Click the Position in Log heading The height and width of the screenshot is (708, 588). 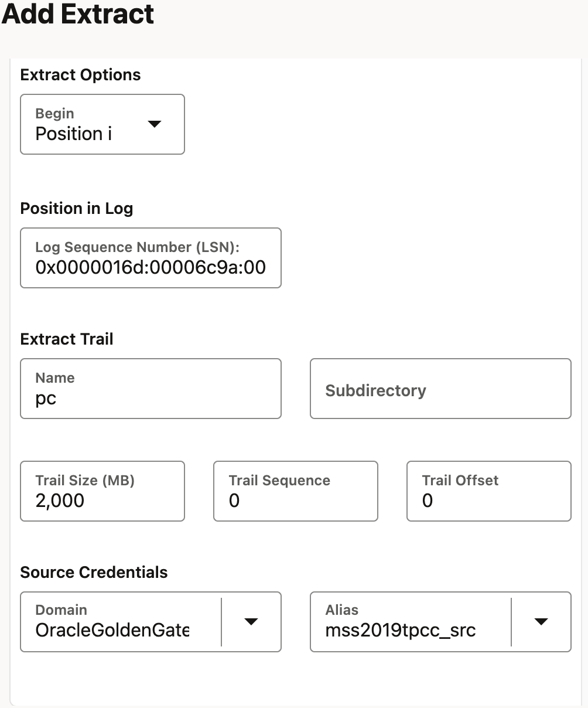pyautogui.click(x=76, y=208)
